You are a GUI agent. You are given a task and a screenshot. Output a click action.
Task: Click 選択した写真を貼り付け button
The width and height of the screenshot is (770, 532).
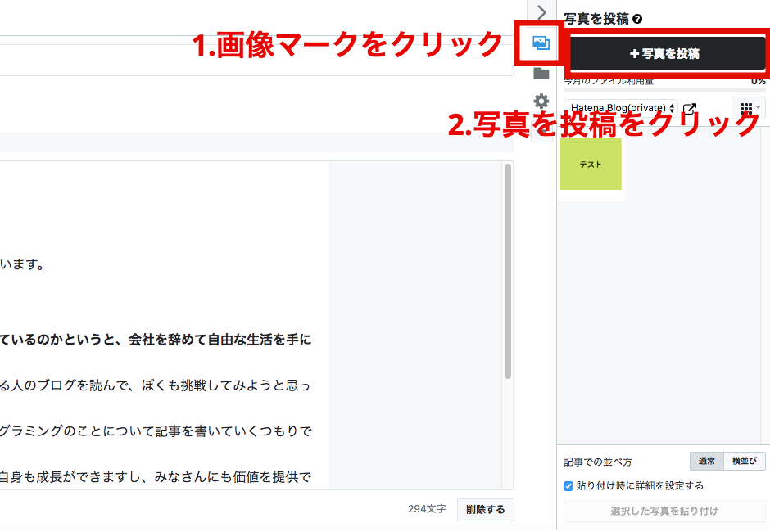(x=664, y=511)
